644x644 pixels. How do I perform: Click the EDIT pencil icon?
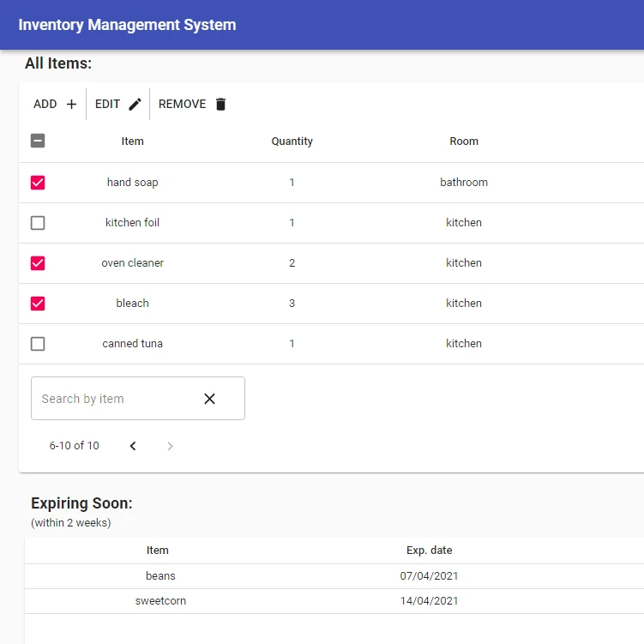pos(135,105)
